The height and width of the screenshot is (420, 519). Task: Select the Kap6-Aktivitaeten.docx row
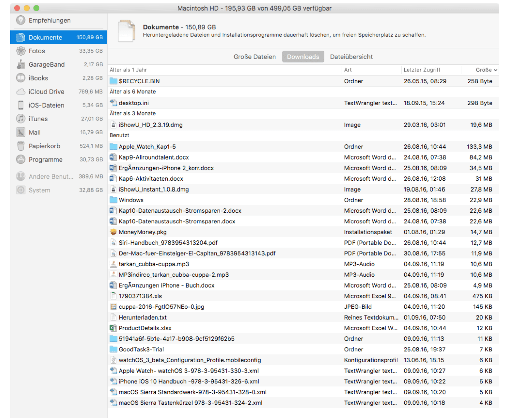click(303, 179)
